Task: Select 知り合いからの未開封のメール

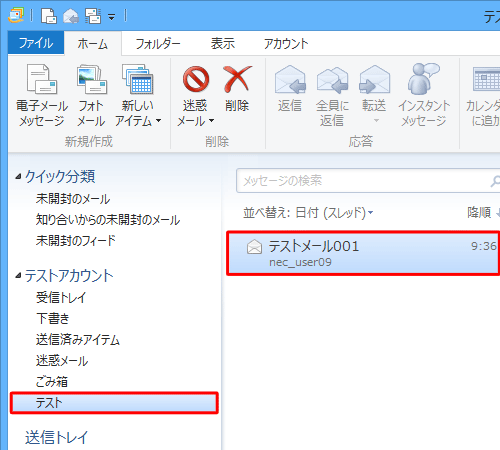Action: point(108,220)
